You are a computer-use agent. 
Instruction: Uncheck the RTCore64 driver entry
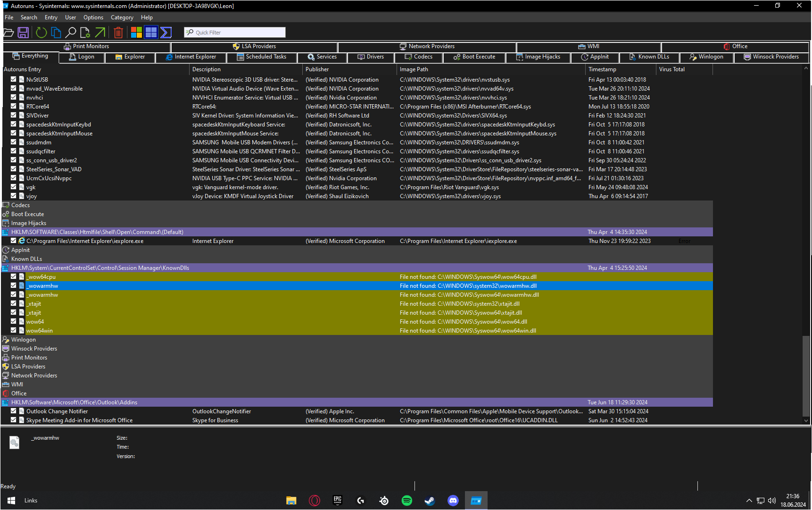[14, 107]
